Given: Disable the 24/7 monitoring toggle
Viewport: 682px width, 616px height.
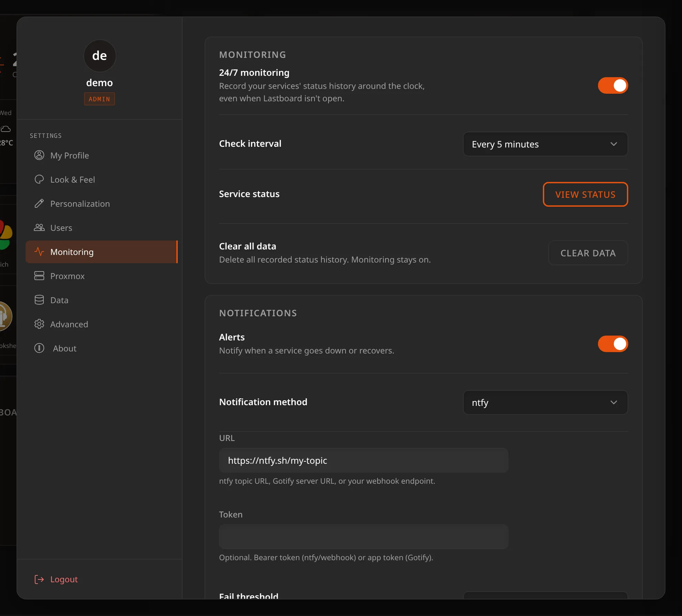Looking at the screenshot, I should (613, 85).
